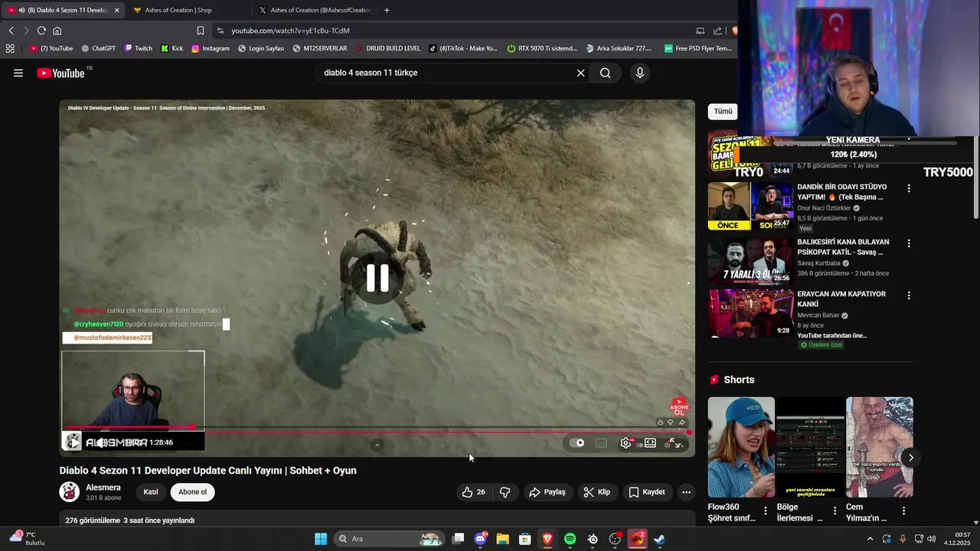The width and height of the screenshot is (980, 551).
Task: Open the Alesmera channel avatar
Action: coord(70,492)
